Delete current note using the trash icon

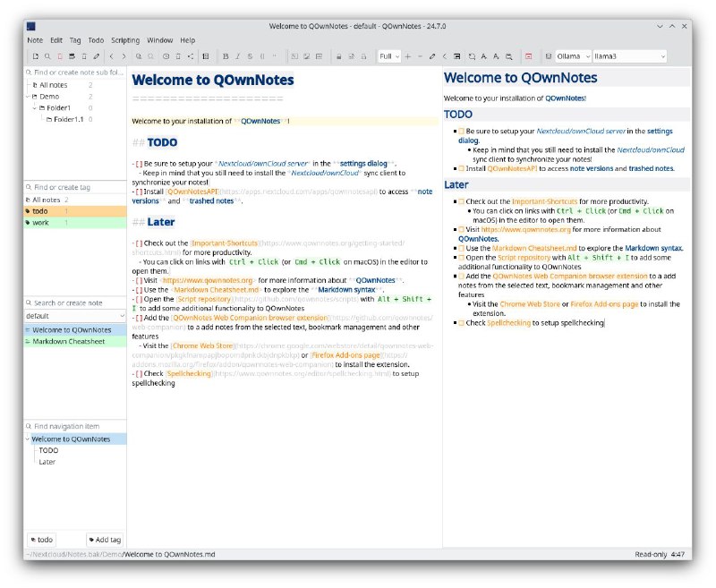click(60, 55)
